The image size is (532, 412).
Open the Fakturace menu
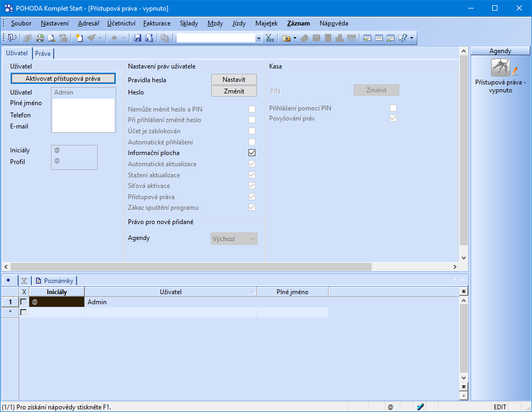[157, 23]
